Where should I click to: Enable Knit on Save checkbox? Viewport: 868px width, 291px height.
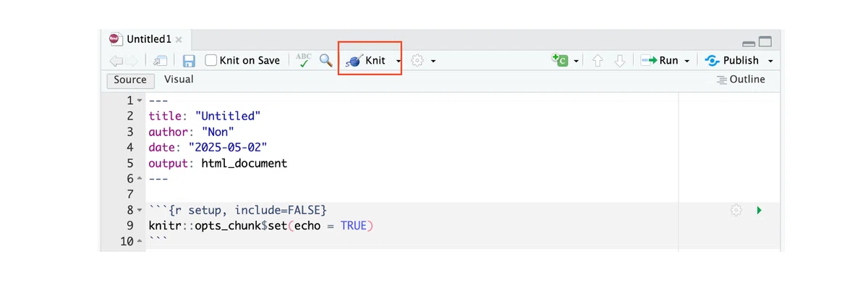point(211,61)
